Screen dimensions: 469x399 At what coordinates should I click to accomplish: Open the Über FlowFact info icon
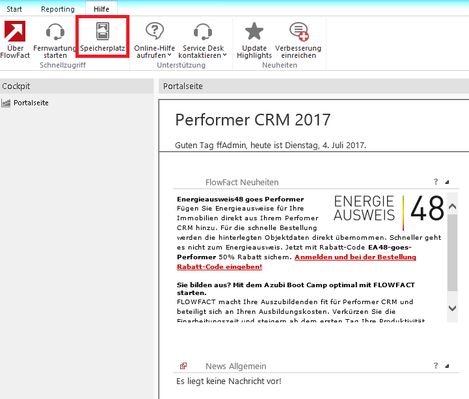[x=15, y=32]
